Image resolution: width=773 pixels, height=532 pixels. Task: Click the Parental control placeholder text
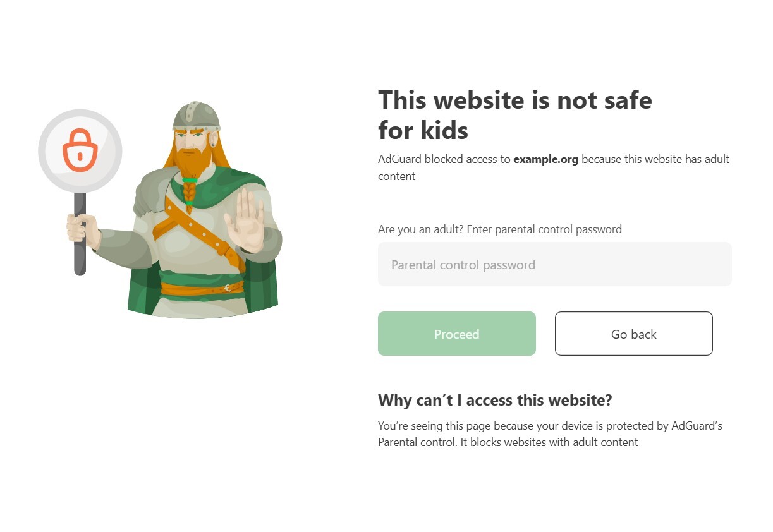coord(463,264)
